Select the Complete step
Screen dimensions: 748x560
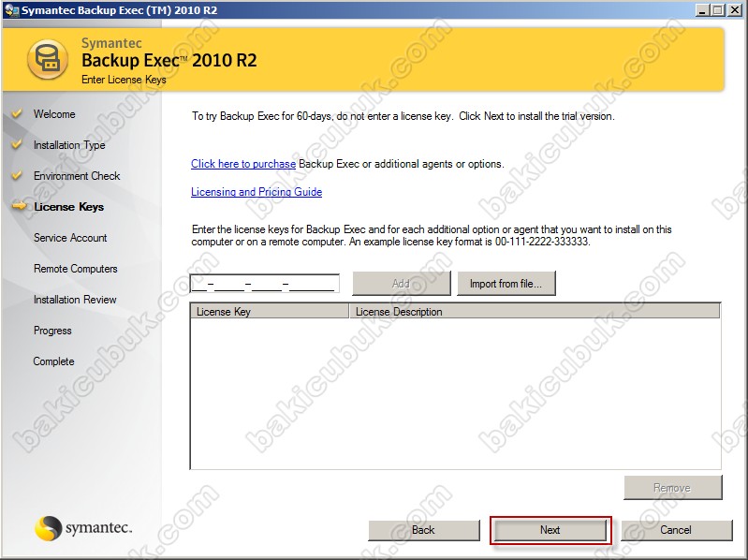(x=53, y=361)
